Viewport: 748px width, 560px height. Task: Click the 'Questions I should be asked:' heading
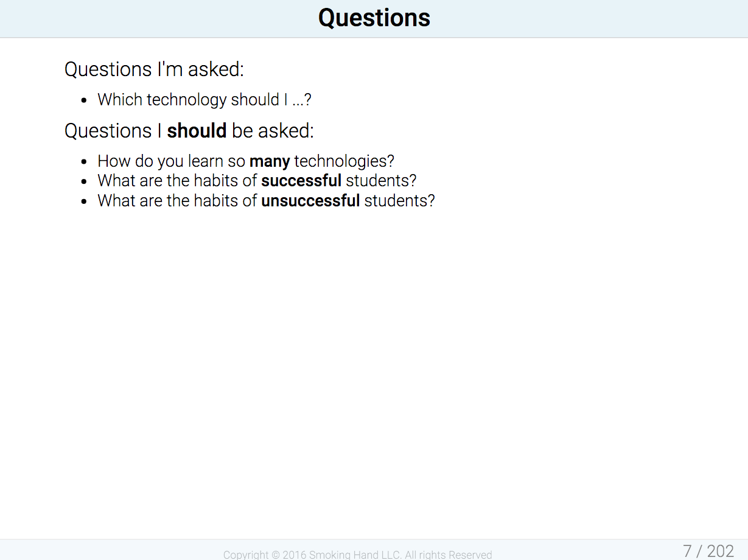pyautogui.click(x=189, y=131)
